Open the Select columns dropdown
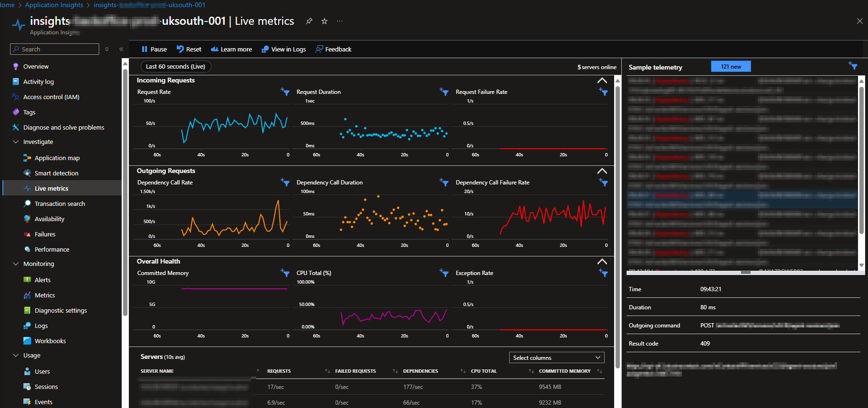The height and width of the screenshot is (408, 868). [x=556, y=357]
